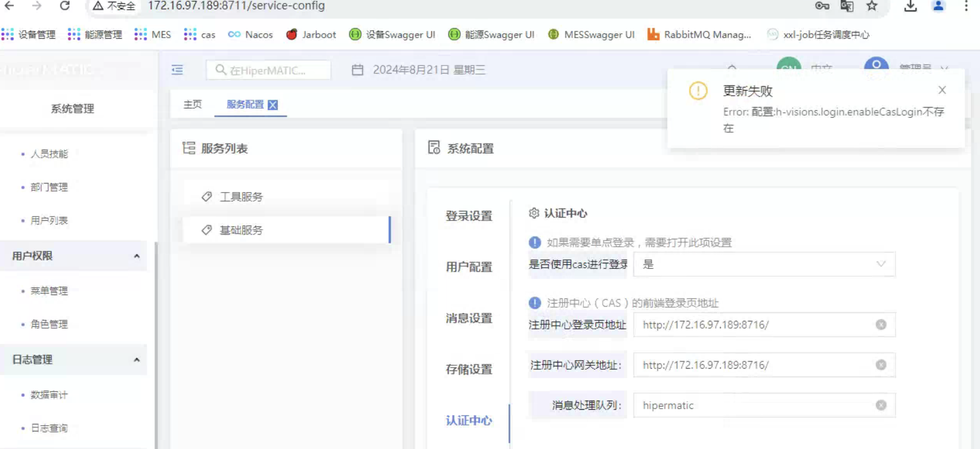Collapse sidebar with hamburger icon
The image size is (980, 449).
pos(177,70)
